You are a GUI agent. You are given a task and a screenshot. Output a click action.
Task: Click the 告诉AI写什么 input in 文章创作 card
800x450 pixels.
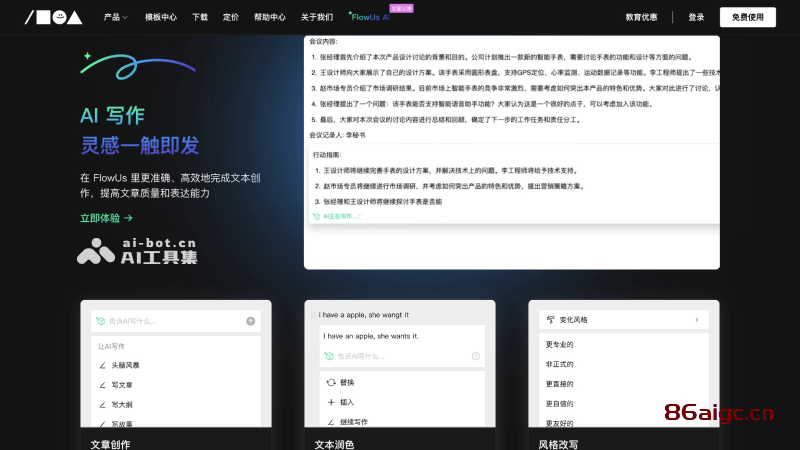(x=176, y=321)
